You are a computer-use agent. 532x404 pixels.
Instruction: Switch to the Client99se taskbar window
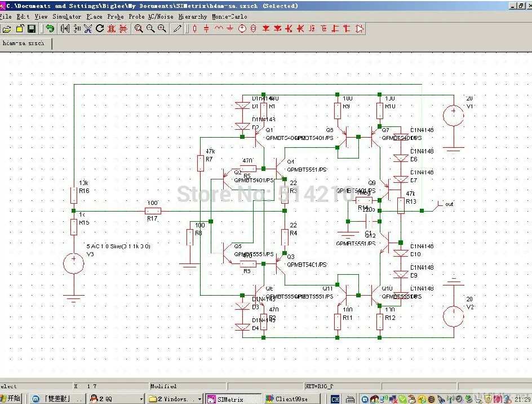pyautogui.click(x=292, y=399)
